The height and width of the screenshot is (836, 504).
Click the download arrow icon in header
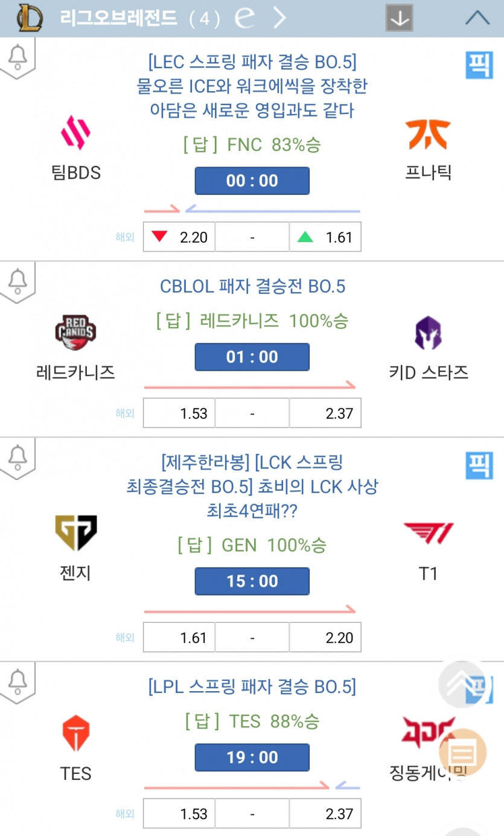tap(399, 18)
